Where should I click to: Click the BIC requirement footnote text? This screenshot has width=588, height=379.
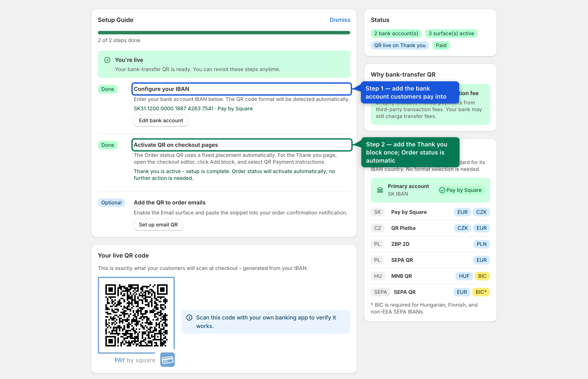424,308
